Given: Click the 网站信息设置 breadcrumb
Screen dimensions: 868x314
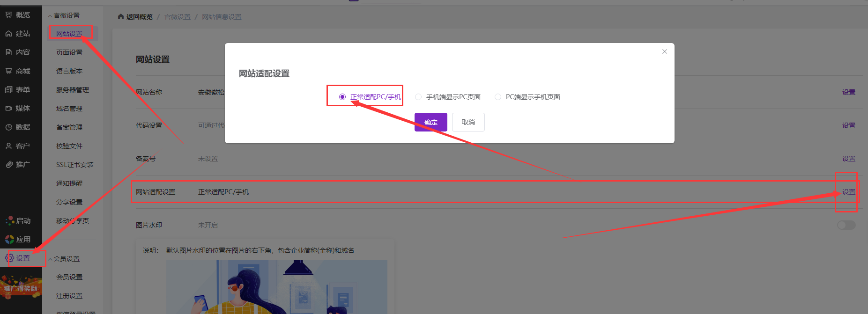Looking at the screenshot, I should (222, 17).
